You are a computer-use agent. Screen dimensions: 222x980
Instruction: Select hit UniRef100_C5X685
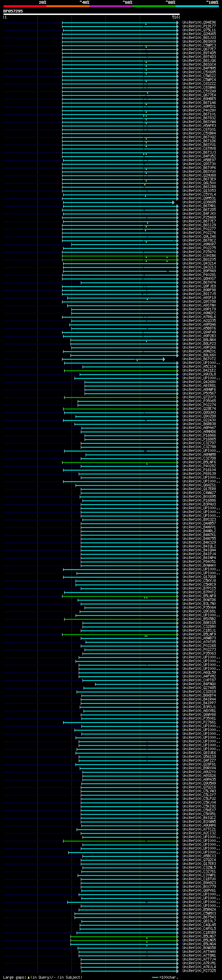click(x=199, y=72)
